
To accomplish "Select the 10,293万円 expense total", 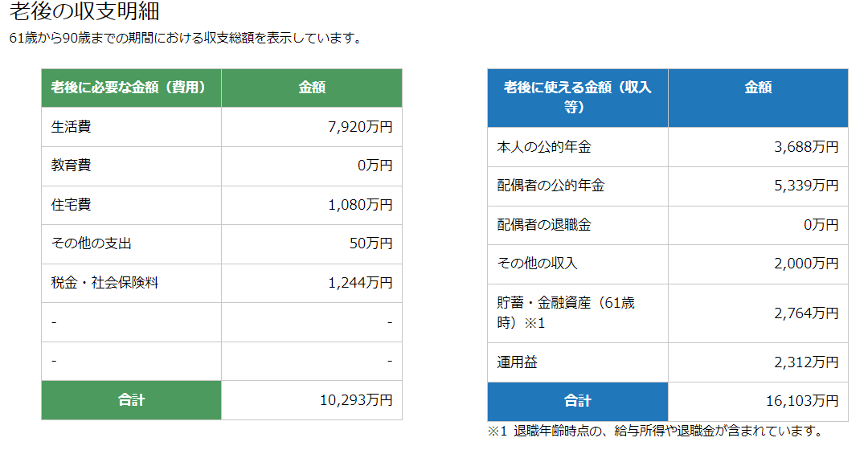I will point(356,400).
